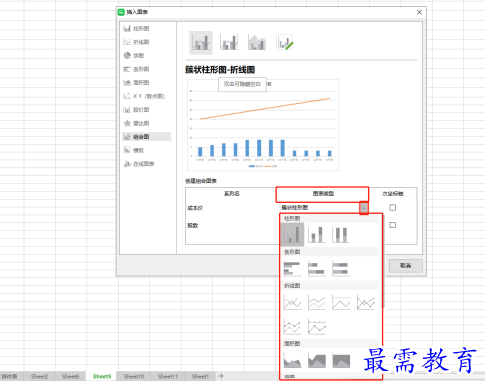Select the clustered column-line combo chart icon

[x=201, y=42]
